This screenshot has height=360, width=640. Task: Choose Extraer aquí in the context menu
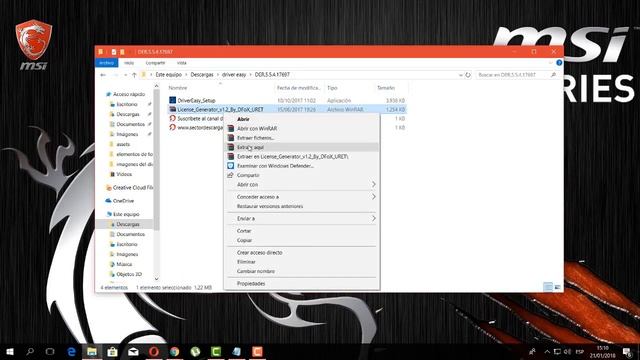pyautogui.click(x=302, y=147)
